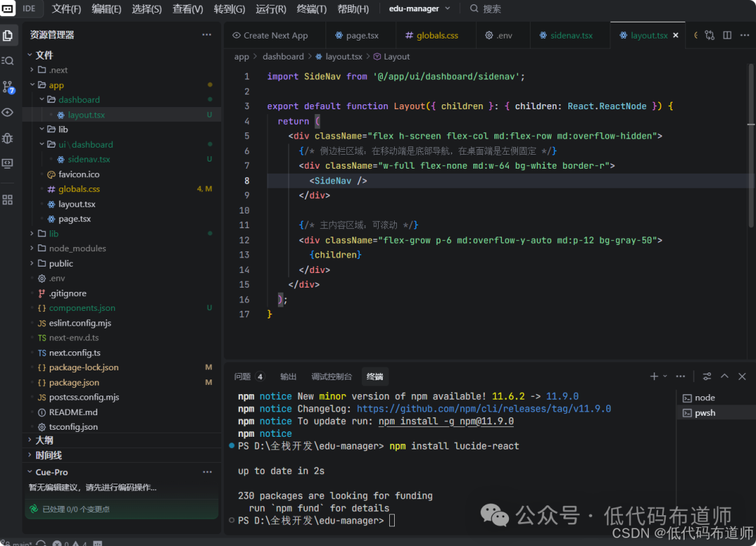Click the compare changes icon beside editor tabs
The image size is (756, 546).
[x=710, y=35]
